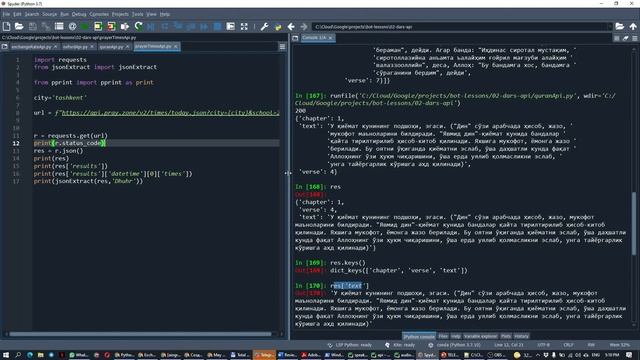Open the file switcher list icon

click(59, 27)
